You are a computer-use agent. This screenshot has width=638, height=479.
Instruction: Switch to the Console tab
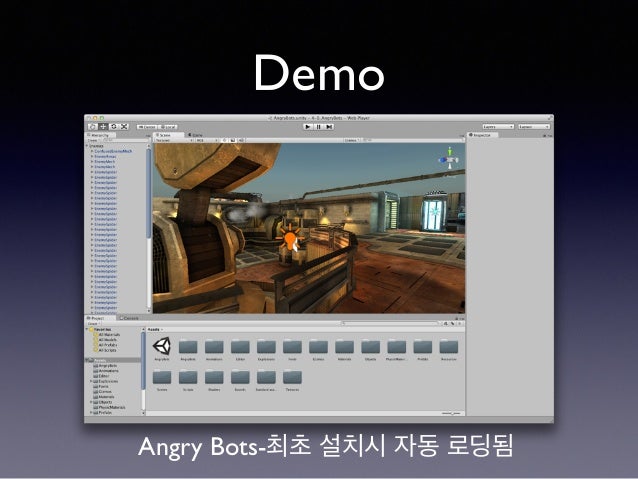(x=130, y=318)
